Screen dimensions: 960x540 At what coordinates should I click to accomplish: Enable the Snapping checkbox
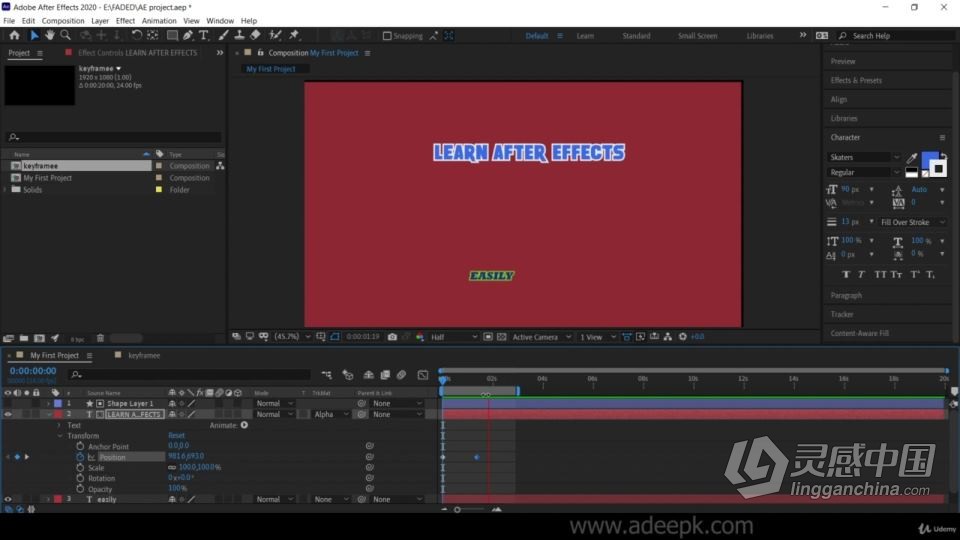387,36
